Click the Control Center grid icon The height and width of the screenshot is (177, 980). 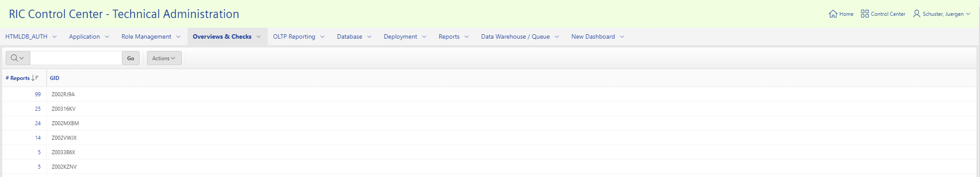[x=865, y=14]
